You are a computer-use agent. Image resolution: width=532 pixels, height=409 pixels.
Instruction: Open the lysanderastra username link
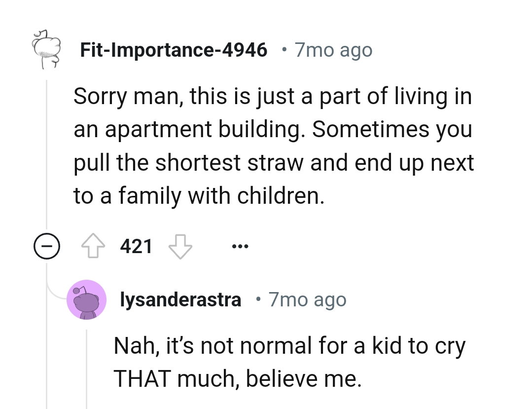click(181, 299)
